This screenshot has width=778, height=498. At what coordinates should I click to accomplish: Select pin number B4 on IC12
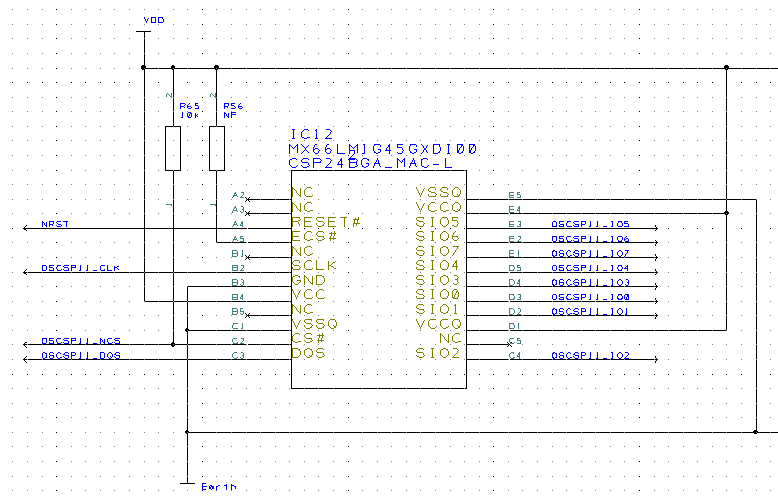tap(238, 297)
